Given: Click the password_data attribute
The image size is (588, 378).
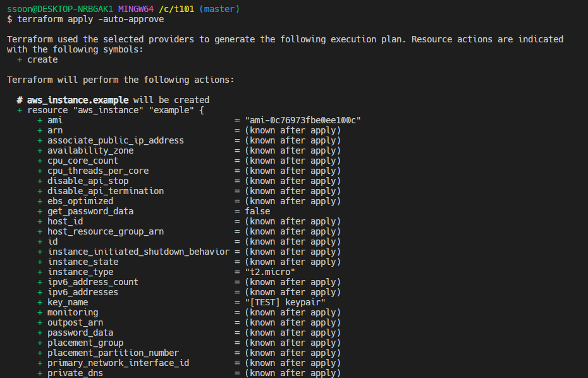Looking at the screenshot, I should coord(80,333).
